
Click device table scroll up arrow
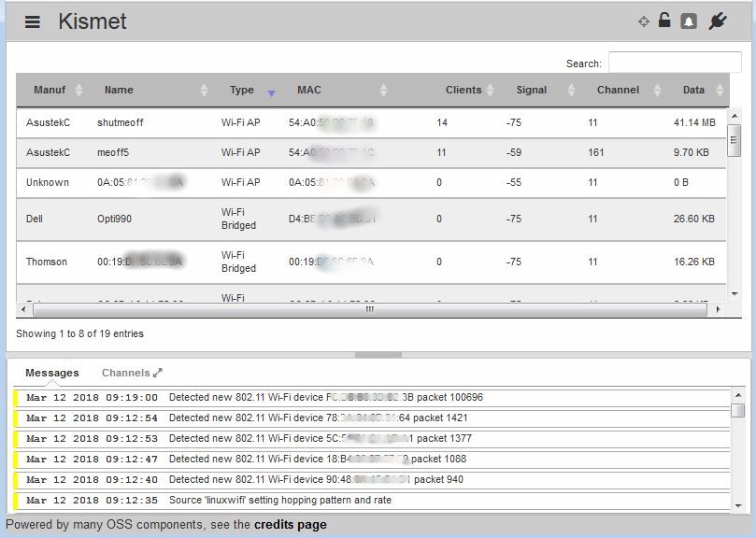pyautogui.click(x=735, y=116)
